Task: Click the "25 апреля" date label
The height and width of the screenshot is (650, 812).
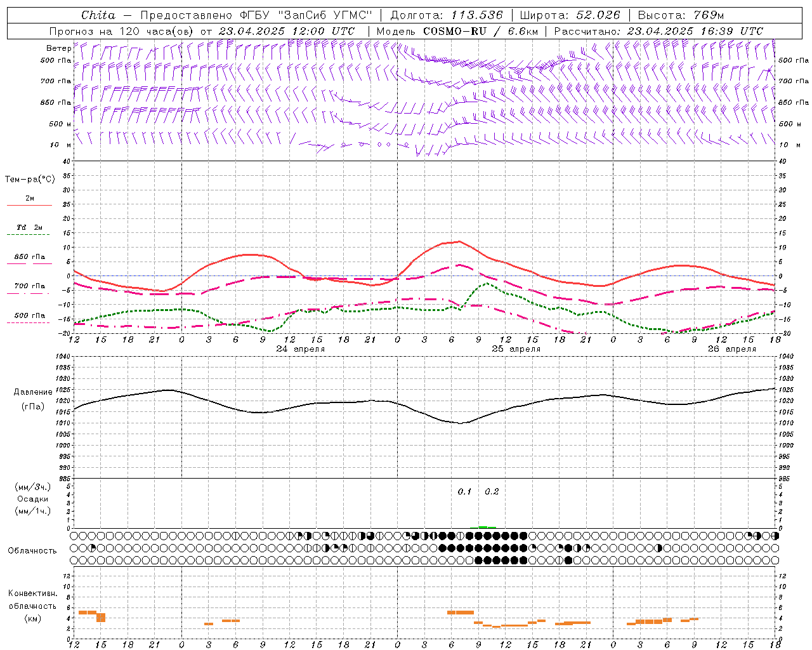Action: pos(516,349)
